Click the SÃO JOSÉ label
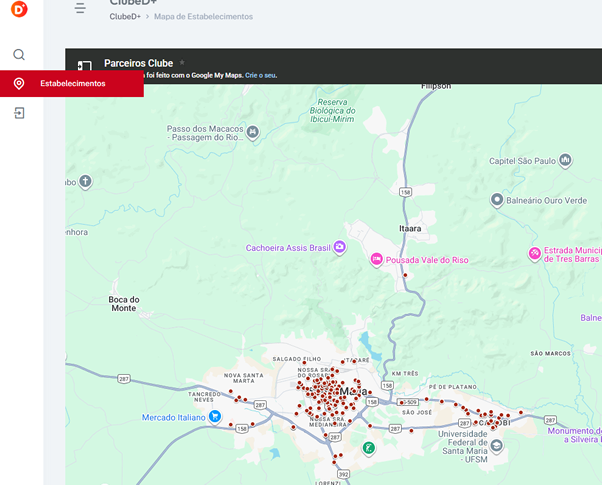This screenshot has width=602, height=500. 417,412
